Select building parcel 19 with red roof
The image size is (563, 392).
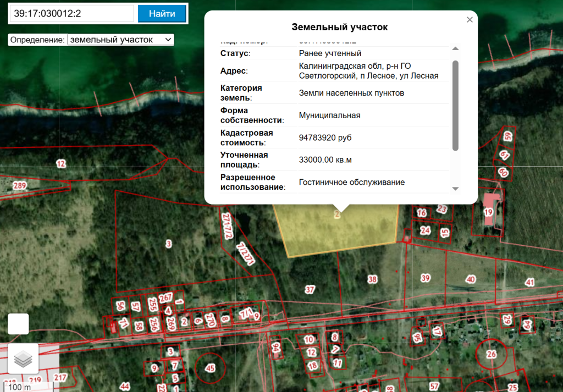click(x=488, y=212)
